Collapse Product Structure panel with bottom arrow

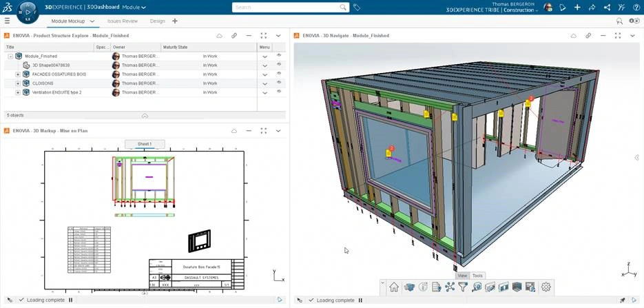pos(145,116)
